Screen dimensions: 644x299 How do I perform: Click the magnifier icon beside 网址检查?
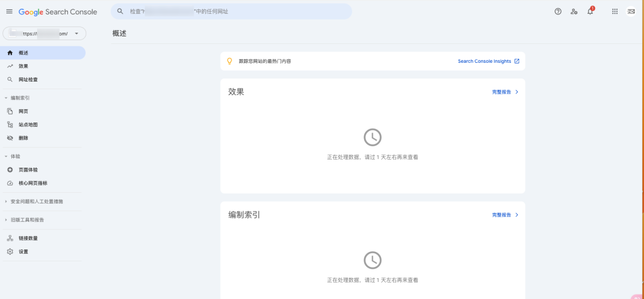pos(10,80)
